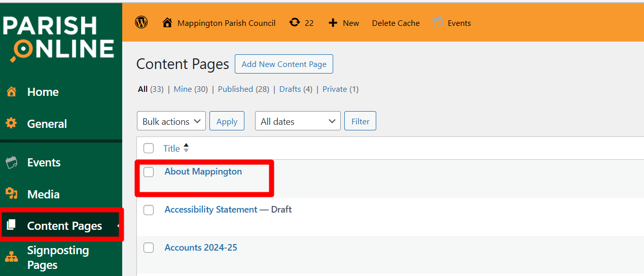Sort the list by Title column arrows

click(x=186, y=148)
